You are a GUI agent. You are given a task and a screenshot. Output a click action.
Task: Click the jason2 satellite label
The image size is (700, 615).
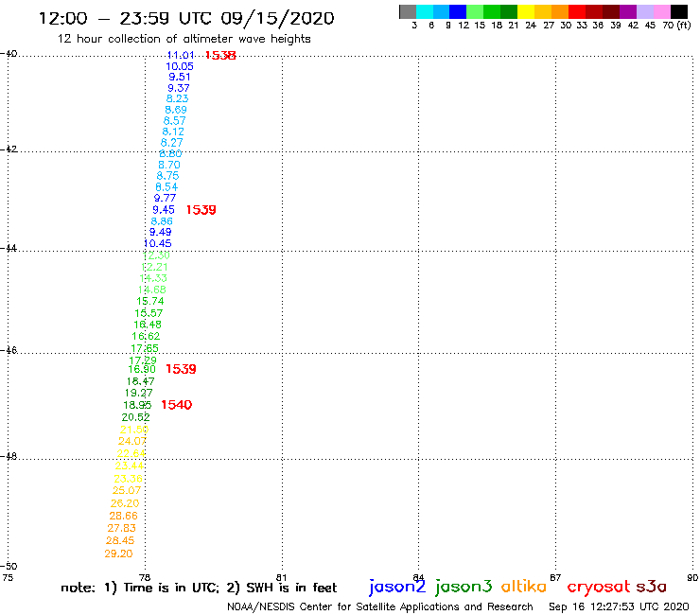[x=397, y=587]
